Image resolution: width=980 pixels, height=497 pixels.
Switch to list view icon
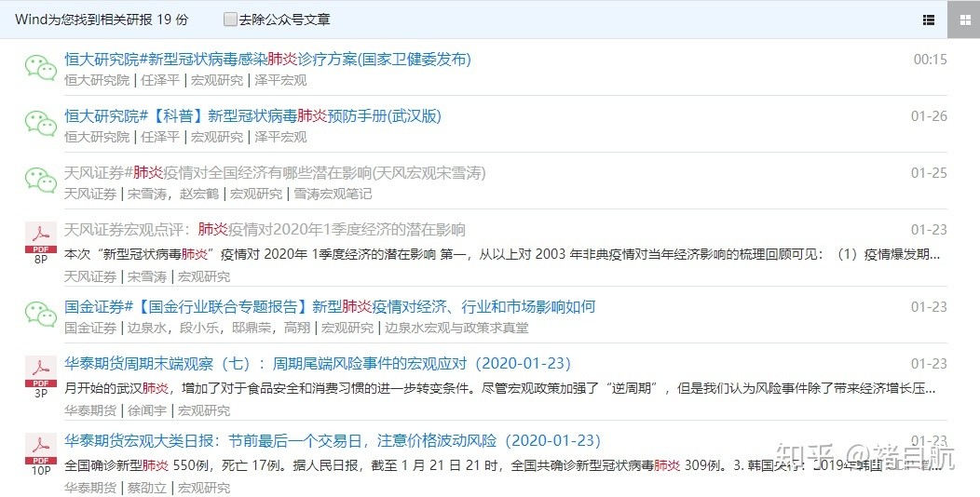[929, 20]
